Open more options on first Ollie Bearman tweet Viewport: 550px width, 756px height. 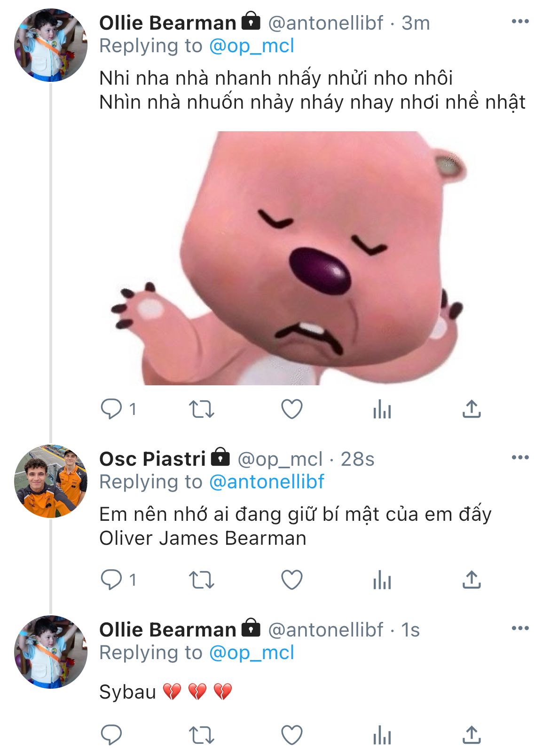coord(520,22)
